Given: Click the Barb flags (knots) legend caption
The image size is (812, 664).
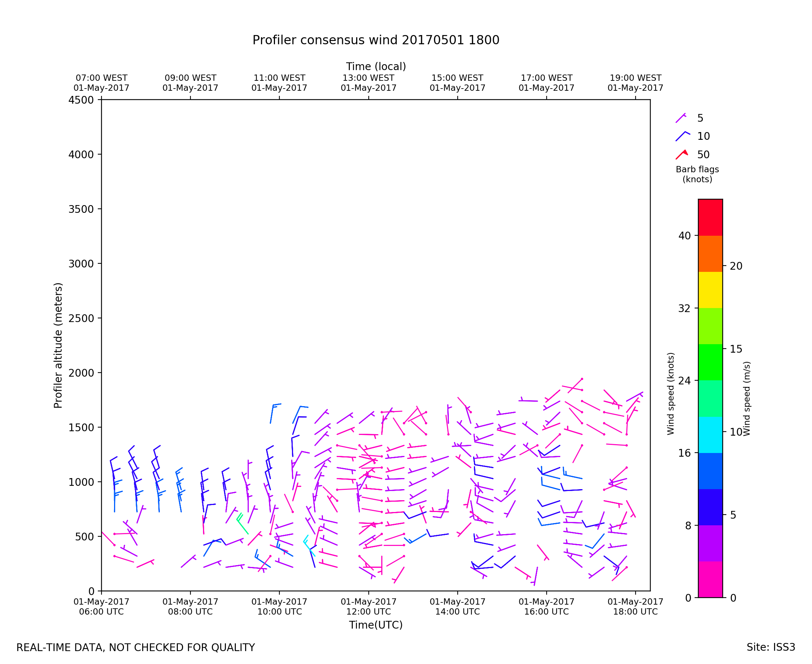Looking at the screenshot, I should [x=697, y=174].
